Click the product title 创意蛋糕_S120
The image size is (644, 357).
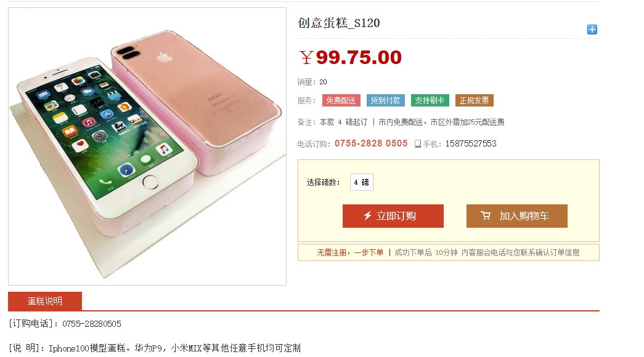[339, 23]
